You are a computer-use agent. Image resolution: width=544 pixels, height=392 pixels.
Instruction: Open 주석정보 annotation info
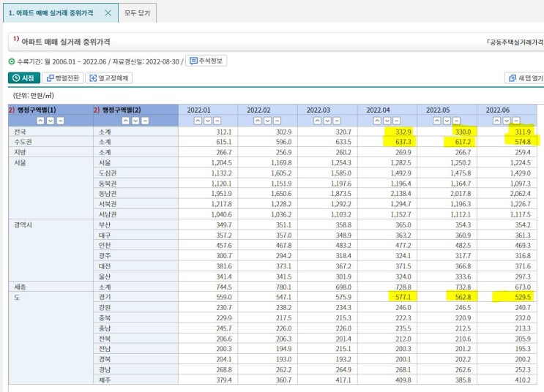click(206, 61)
